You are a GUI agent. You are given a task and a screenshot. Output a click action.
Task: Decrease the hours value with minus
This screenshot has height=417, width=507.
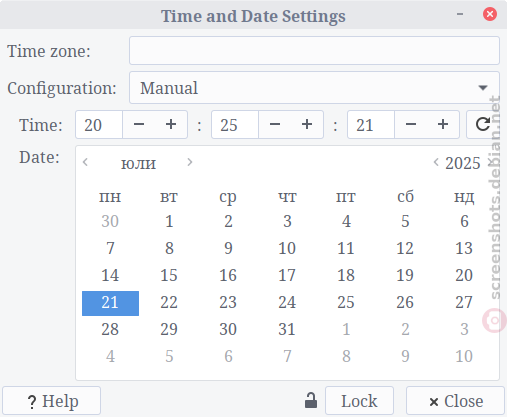pyautogui.click(x=139, y=125)
